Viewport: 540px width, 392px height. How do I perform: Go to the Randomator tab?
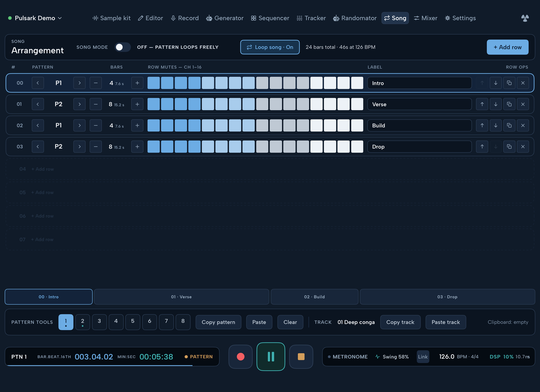pos(355,18)
